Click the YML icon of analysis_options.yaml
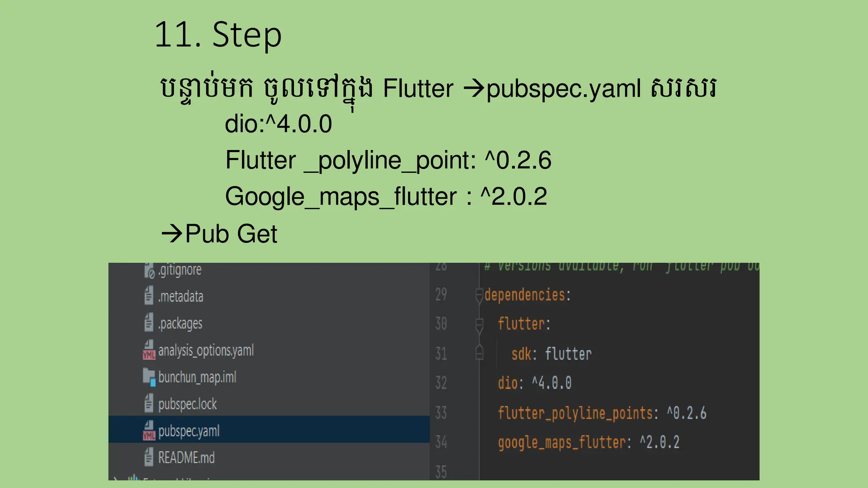868x488 pixels. click(149, 350)
